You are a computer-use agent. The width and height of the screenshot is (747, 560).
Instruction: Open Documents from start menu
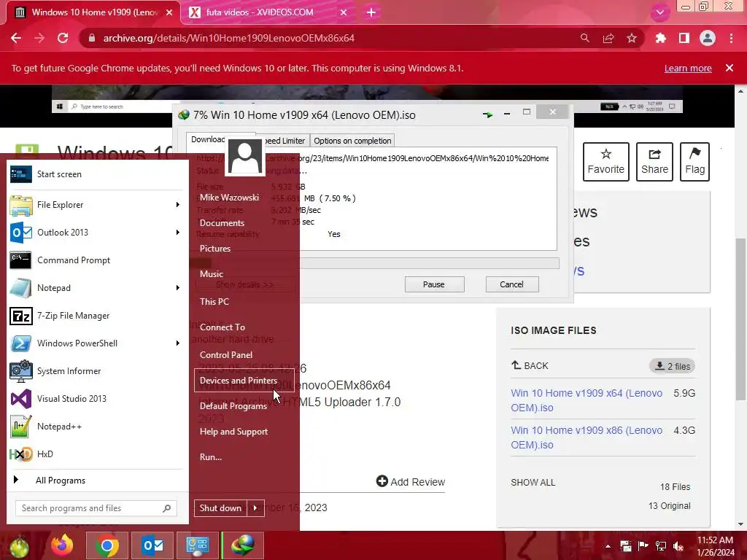pyautogui.click(x=222, y=223)
